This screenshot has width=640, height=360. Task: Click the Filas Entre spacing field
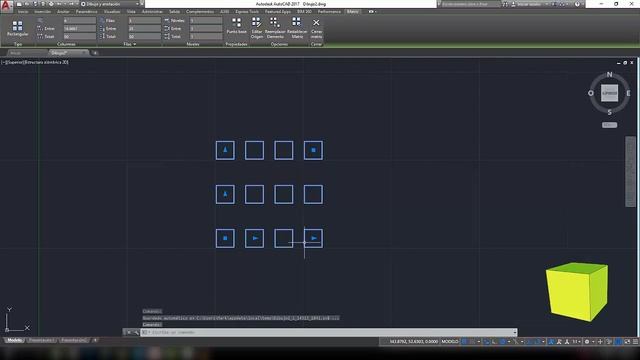(x=144, y=29)
